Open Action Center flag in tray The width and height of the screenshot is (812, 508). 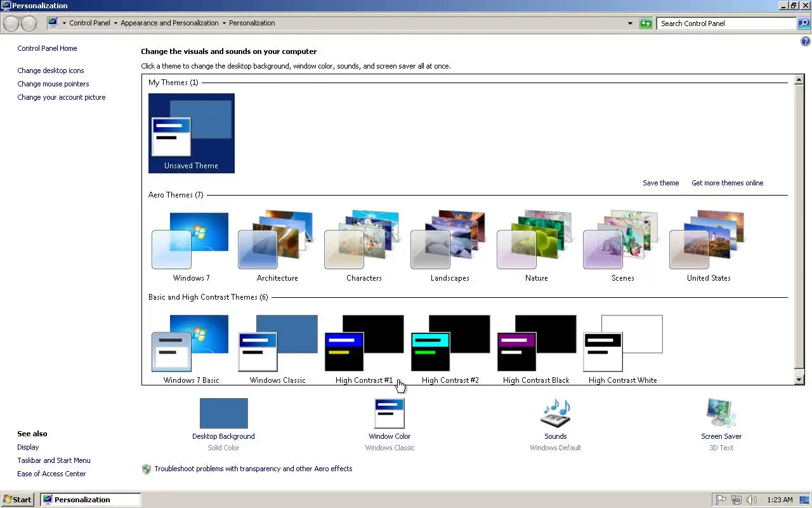tap(721, 500)
